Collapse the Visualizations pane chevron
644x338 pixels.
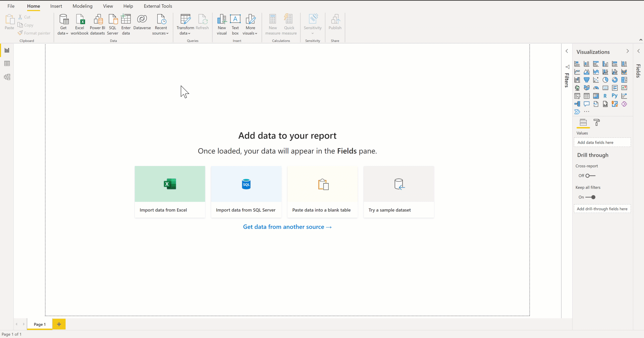628,51
